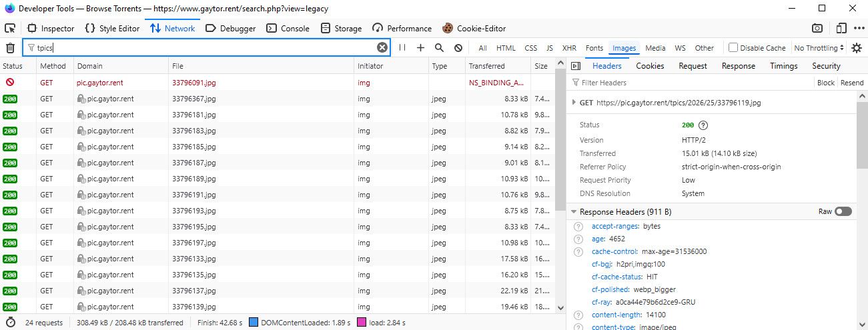868x330 pixels.
Task: Open the Cookie-Editor panel
Action: pos(474,29)
